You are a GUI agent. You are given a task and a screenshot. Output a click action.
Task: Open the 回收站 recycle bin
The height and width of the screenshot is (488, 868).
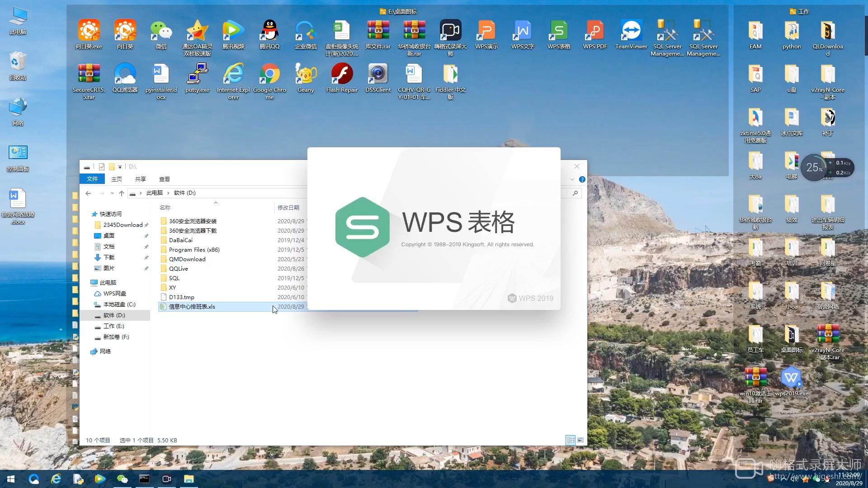point(18,66)
